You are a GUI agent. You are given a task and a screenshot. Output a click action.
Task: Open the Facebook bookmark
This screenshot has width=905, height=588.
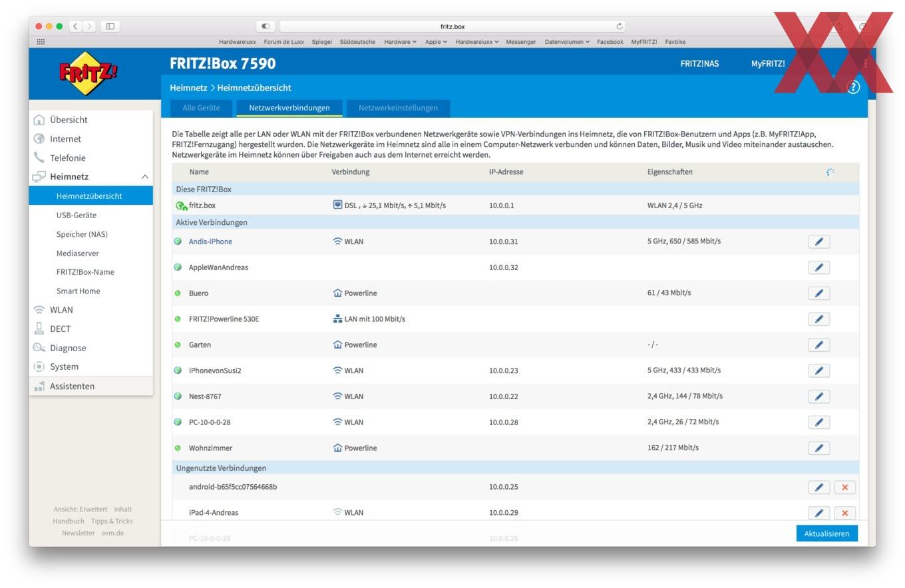tap(610, 42)
